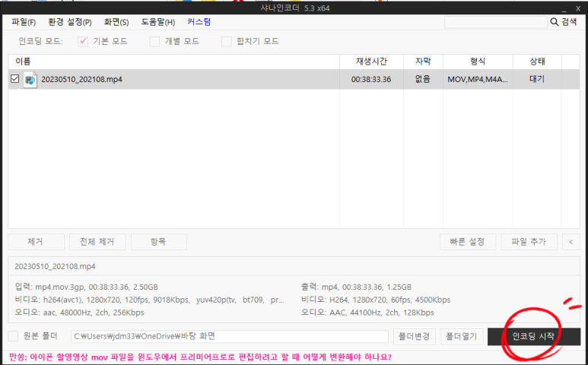
Task: Click the output video line H264, 1280x720
Action: point(376,300)
